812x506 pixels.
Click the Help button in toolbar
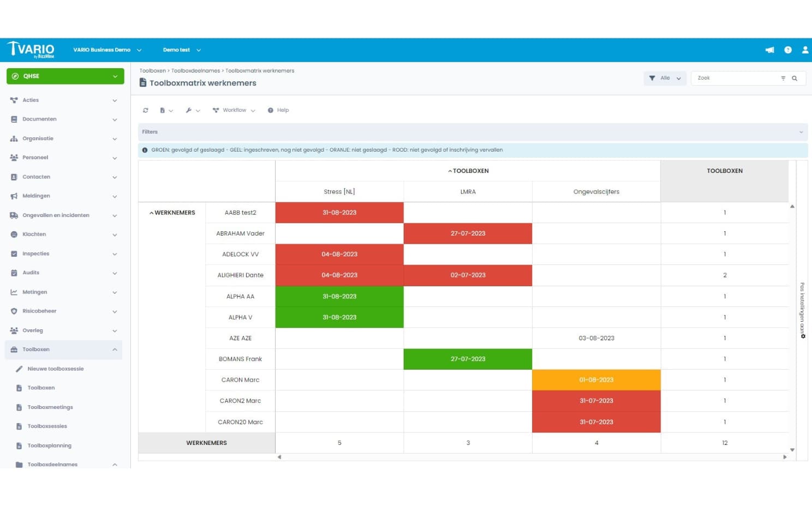click(x=278, y=110)
